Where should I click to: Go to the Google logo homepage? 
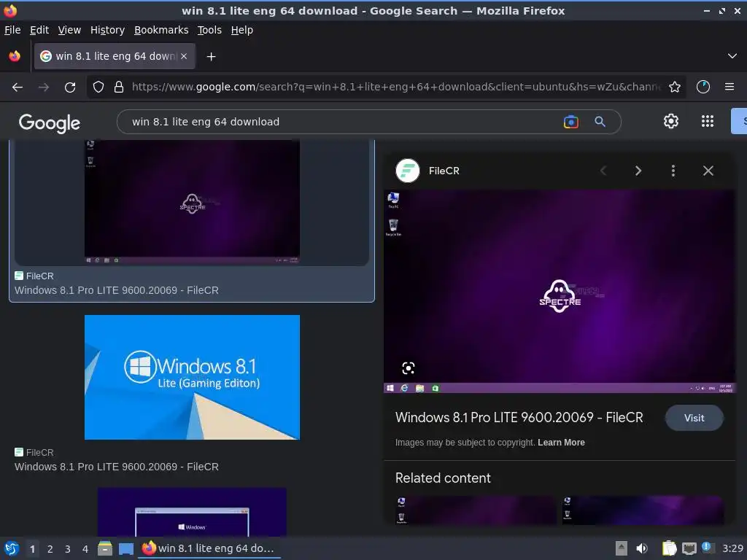(50, 122)
